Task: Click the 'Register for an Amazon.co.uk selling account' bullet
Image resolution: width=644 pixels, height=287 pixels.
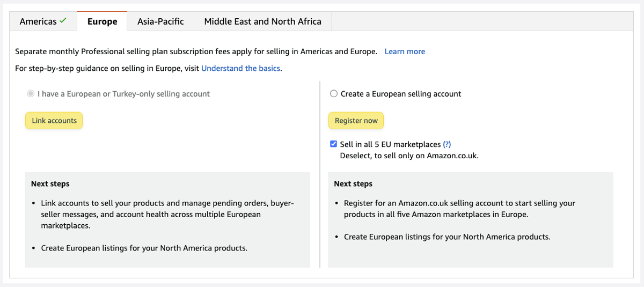Action: tap(459, 209)
